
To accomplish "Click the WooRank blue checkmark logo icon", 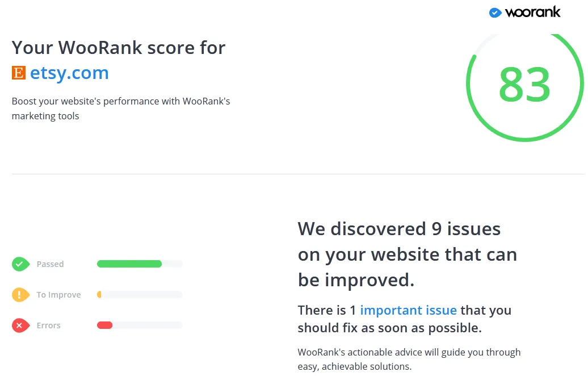I will coord(495,12).
